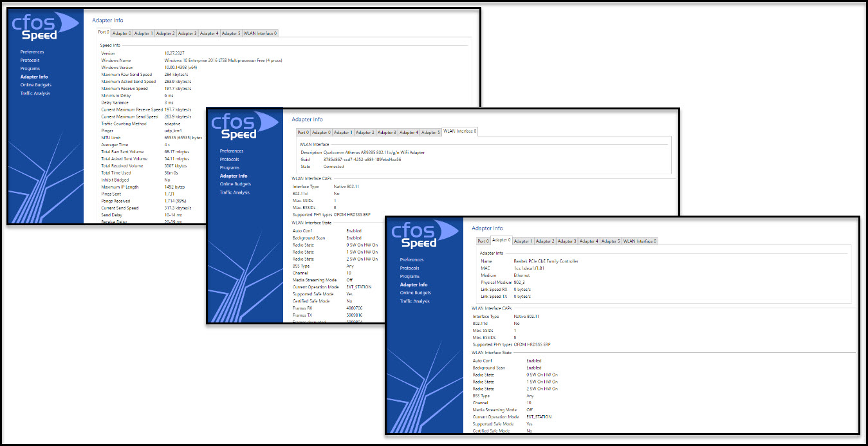The height and width of the screenshot is (446, 868).
Task: Switch to Adapter 2 tab in Speed Info window
Action: (165, 33)
